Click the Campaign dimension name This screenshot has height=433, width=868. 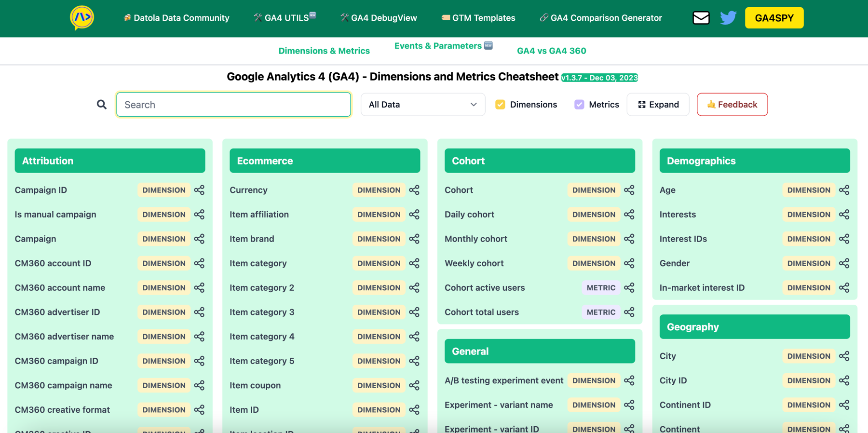(x=35, y=239)
